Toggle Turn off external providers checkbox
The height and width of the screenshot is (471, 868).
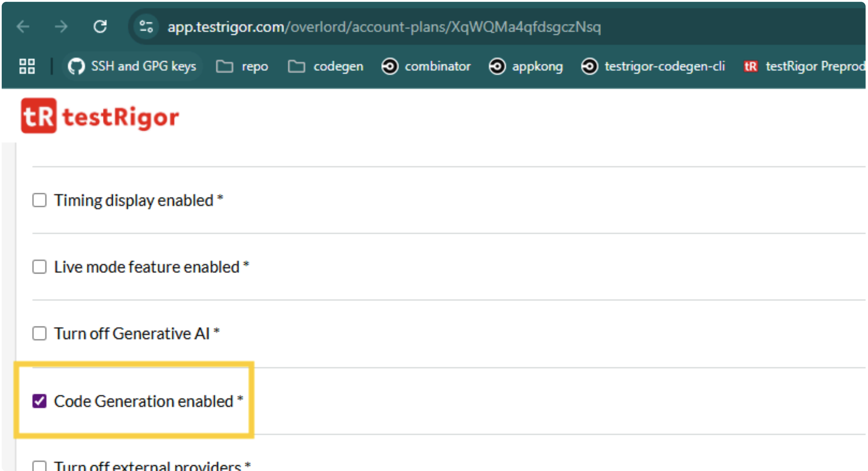pos(40,466)
